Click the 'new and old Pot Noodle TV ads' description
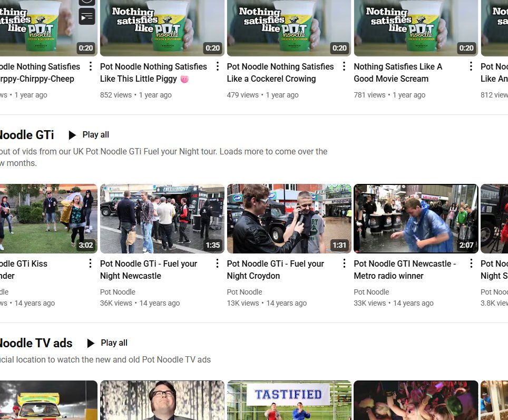The height and width of the screenshot is (420, 508). coord(105,360)
